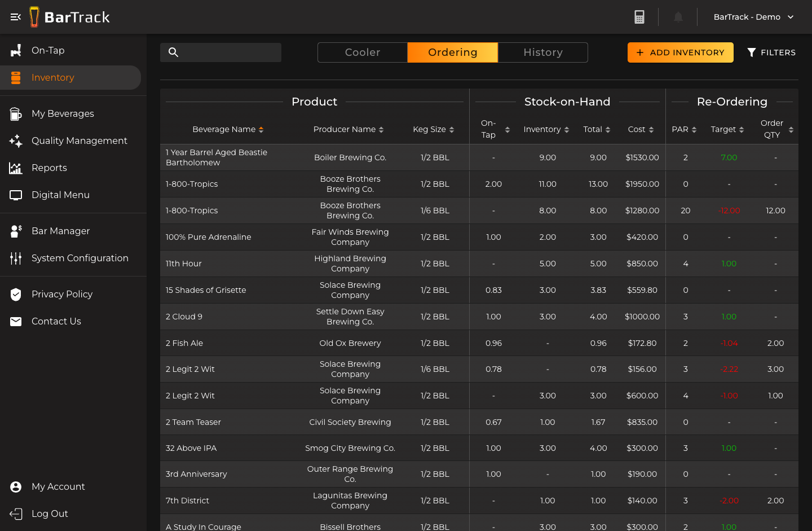The image size is (812, 531).
Task: Open the Quality Management section
Action: pos(78,141)
